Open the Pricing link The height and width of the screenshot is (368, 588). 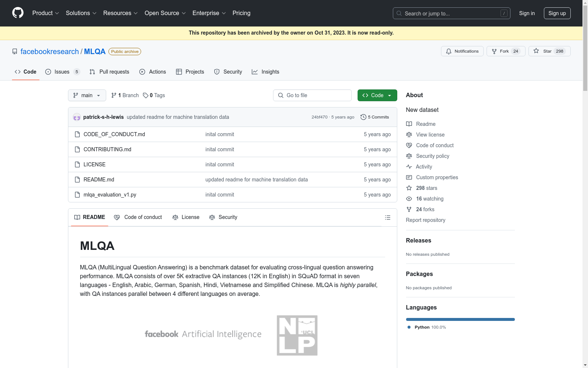point(241,13)
